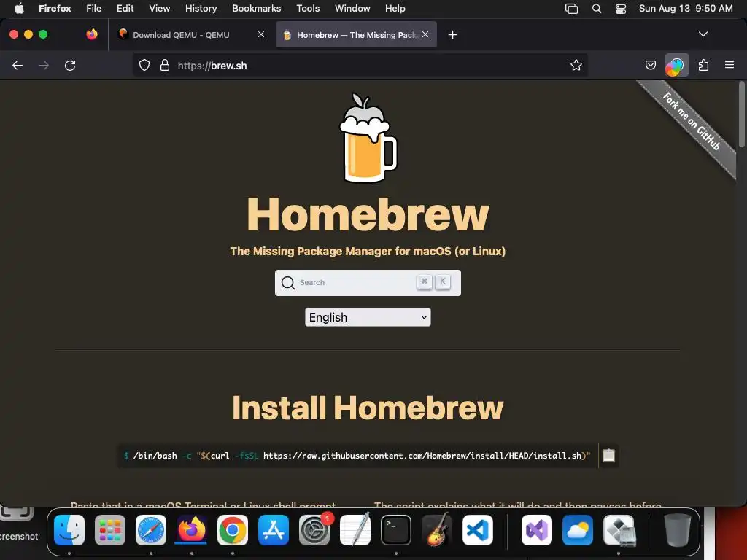The width and height of the screenshot is (747, 560).
Task: Open the File menu
Action: coord(94,8)
